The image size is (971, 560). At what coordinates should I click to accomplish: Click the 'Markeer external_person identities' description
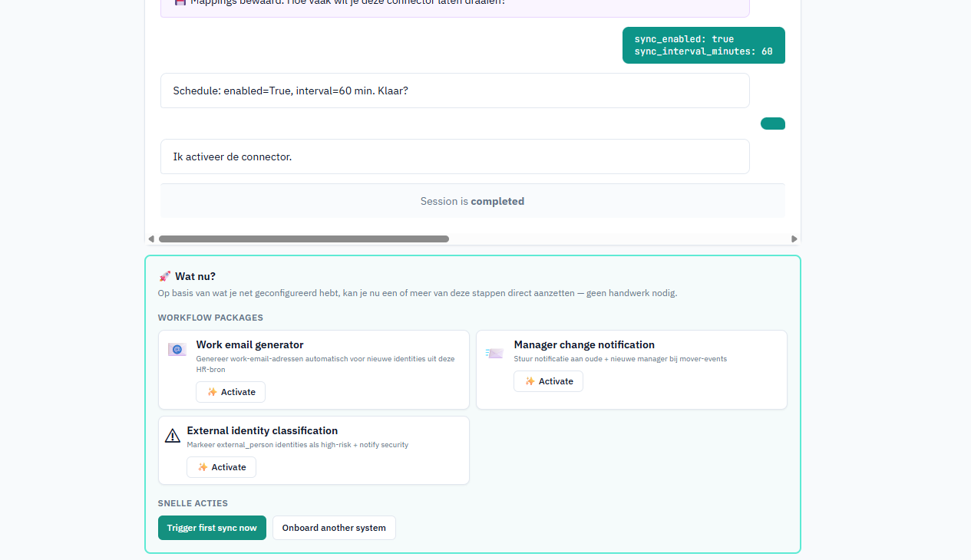coord(298,444)
